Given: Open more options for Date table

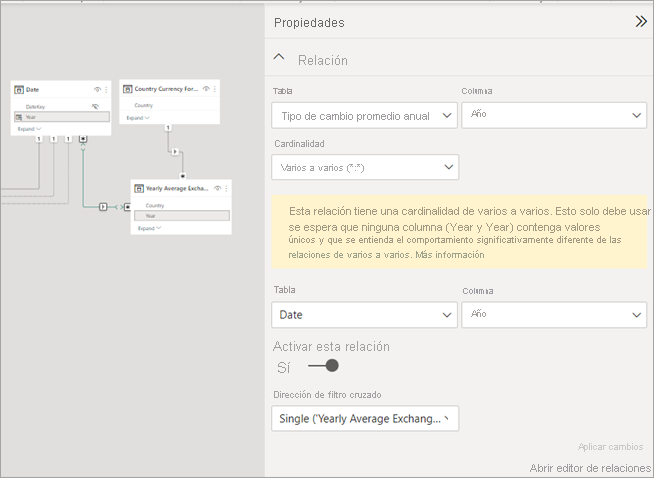Looking at the screenshot, I should (106, 90).
